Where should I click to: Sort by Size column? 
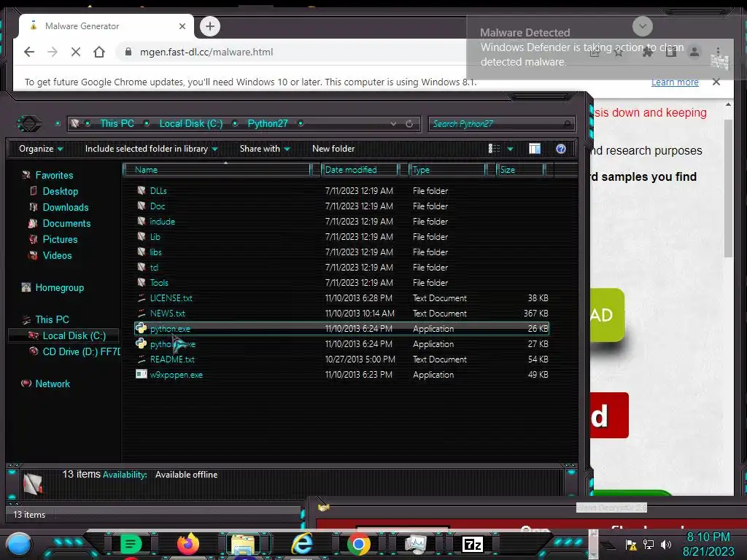[521, 169]
